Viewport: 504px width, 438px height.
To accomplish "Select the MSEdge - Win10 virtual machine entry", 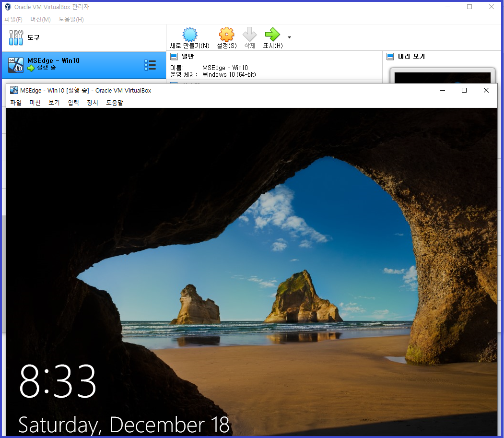I will pyautogui.click(x=83, y=65).
